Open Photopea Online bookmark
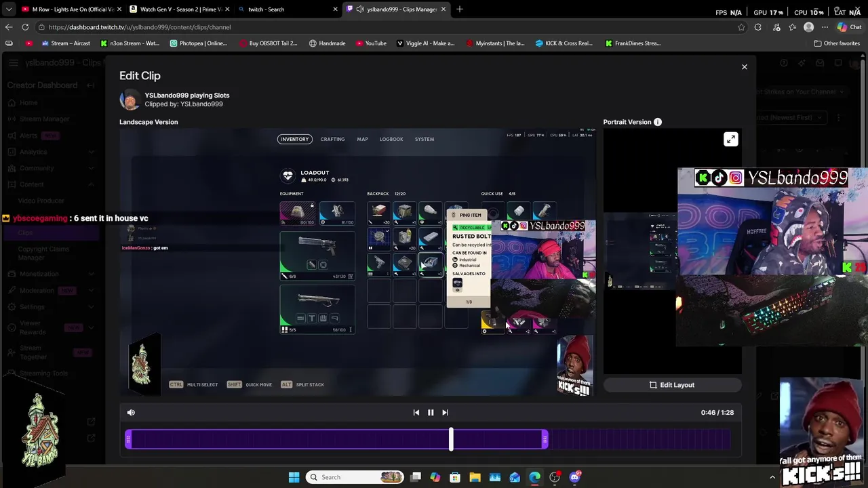868x488 pixels. pyautogui.click(x=199, y=43)
